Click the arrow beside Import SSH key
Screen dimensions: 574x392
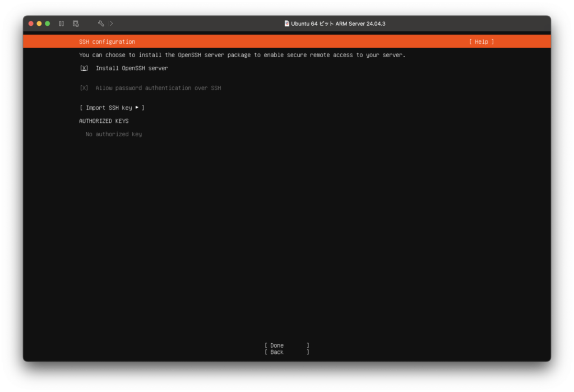pyautogui.click(x=137, y=107)
